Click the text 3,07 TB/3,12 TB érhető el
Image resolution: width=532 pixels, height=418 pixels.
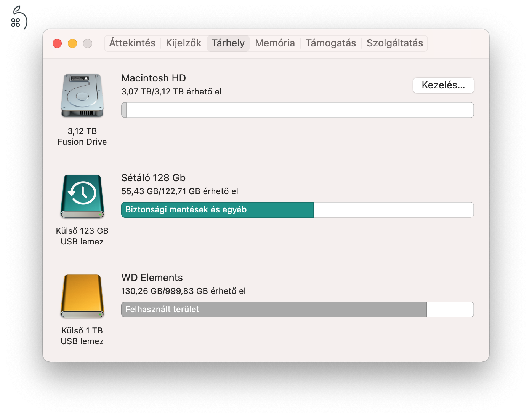click(x=171, y=91)
